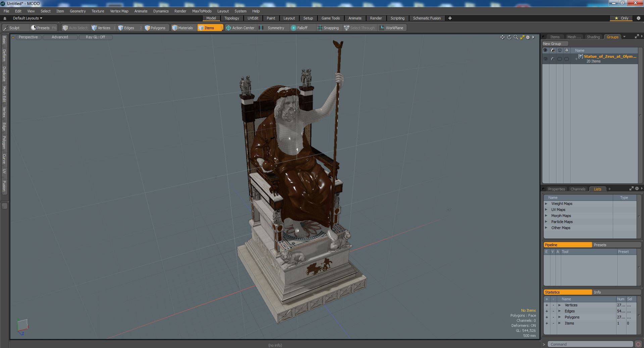This screenshot has width=644, height=348.
Task: Switch to the Channels tab
Action: [x=578, y=189]
